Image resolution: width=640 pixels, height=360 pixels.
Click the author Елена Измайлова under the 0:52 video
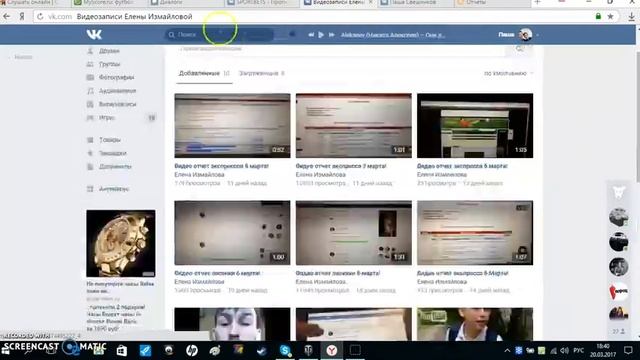coord(199,175)
